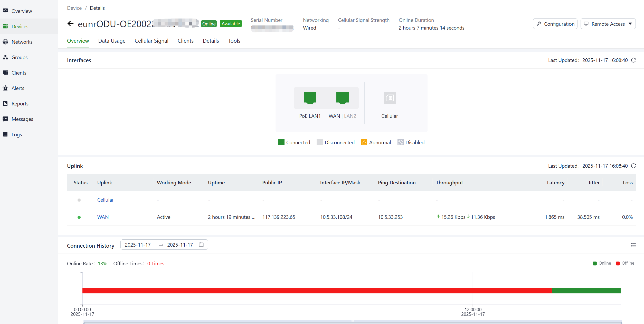Go to Device in breadcrumb
Image resolution: width=644 pixels, height=324 pixels.
(74, 8)
